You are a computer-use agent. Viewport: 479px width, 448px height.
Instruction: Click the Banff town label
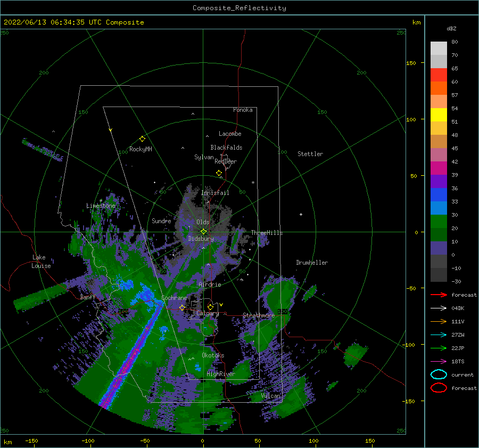coord(88,297)
